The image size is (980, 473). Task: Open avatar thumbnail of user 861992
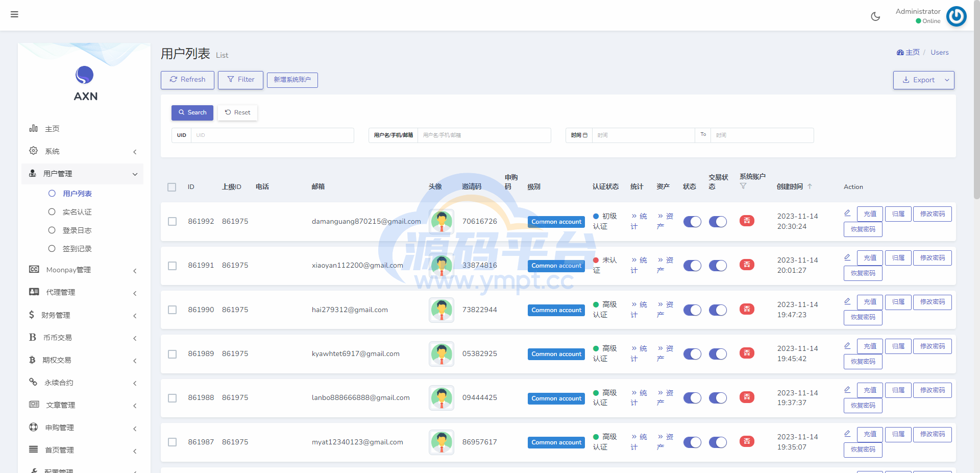tap(442, 222)
